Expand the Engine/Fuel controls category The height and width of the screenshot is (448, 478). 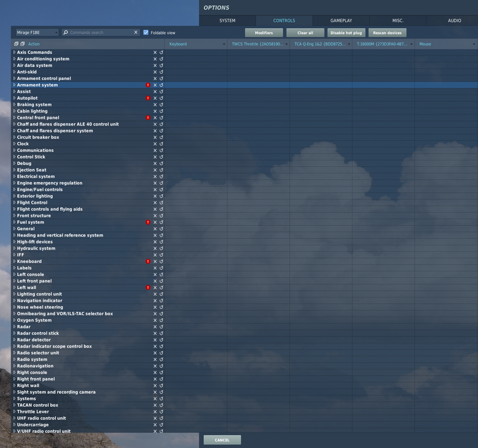[x=14, y=189]
